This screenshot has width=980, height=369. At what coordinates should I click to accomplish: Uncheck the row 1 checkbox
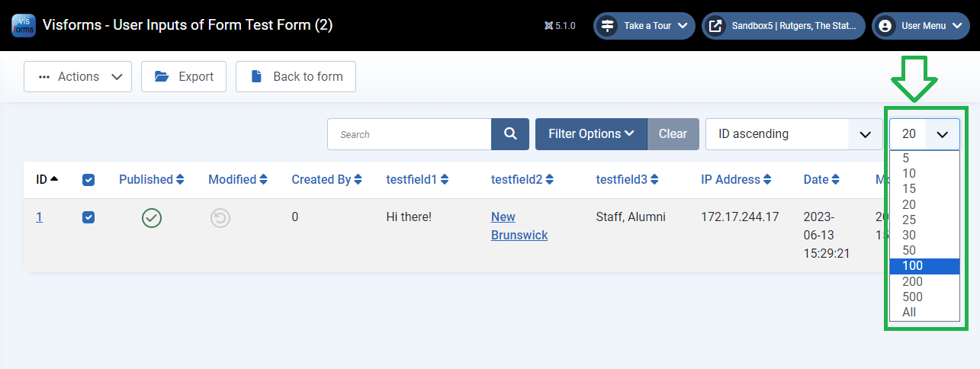tap(88, 217)
